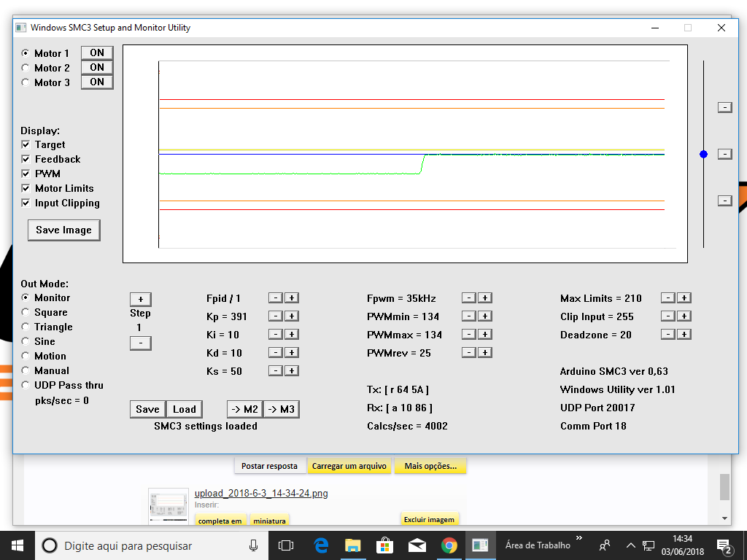Select the Motor 2 radio button

coord(26,68)
